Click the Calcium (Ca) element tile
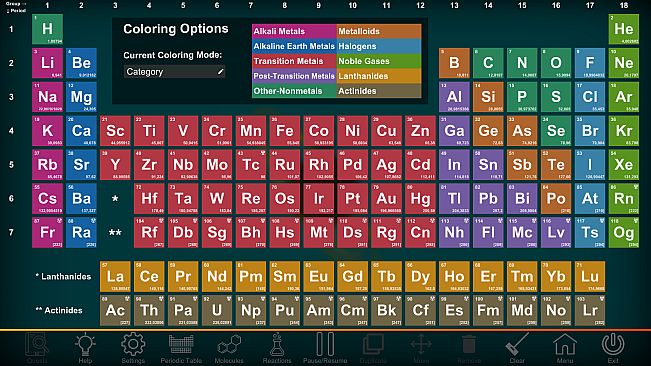The height and width of the screenshot is (366, 651). pos(81,131)
